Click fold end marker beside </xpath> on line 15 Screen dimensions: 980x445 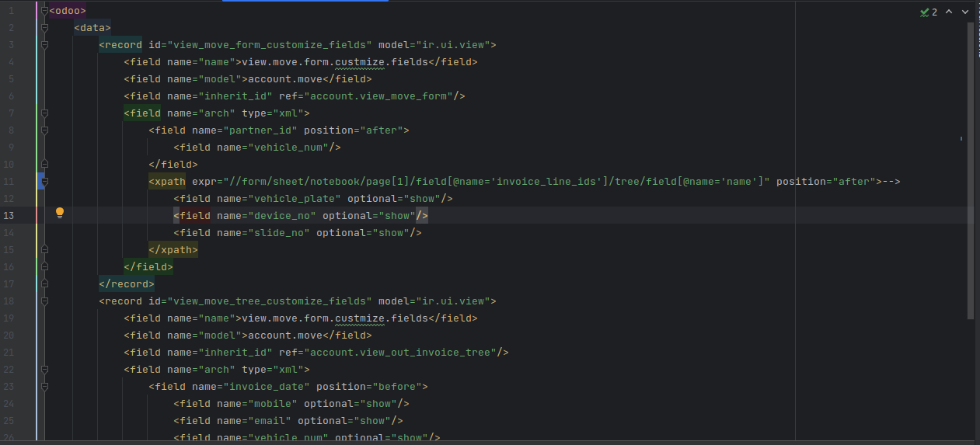pos(44,250)
